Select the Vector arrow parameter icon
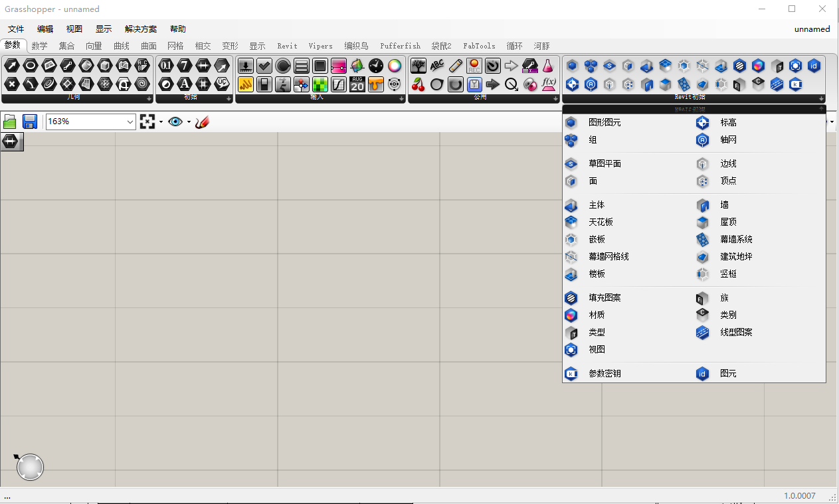The image size is (839, 504). click(11, 66)
